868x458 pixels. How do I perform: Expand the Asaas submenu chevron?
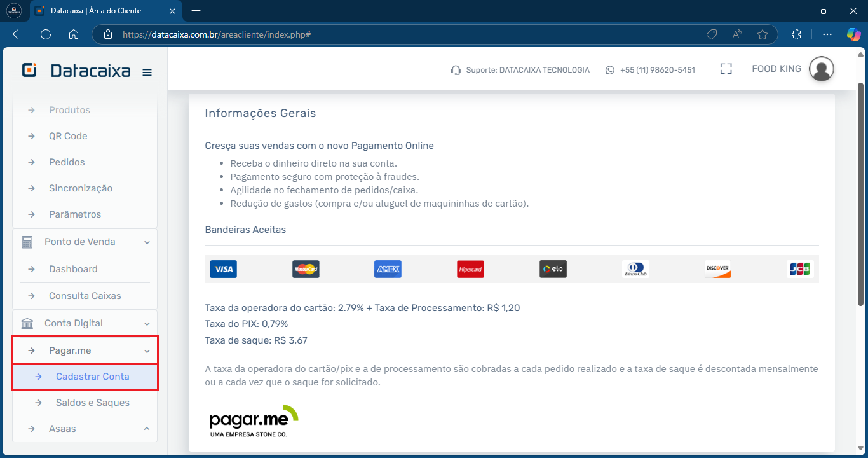(147, 429)
